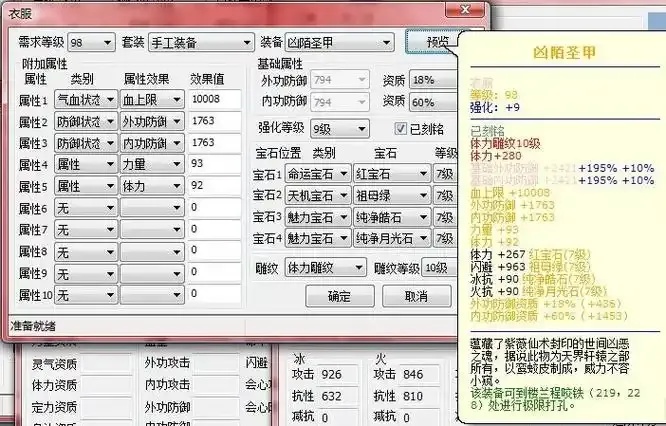Open 属性3 类别 dropdown 防御状态

tap(86, 143)
